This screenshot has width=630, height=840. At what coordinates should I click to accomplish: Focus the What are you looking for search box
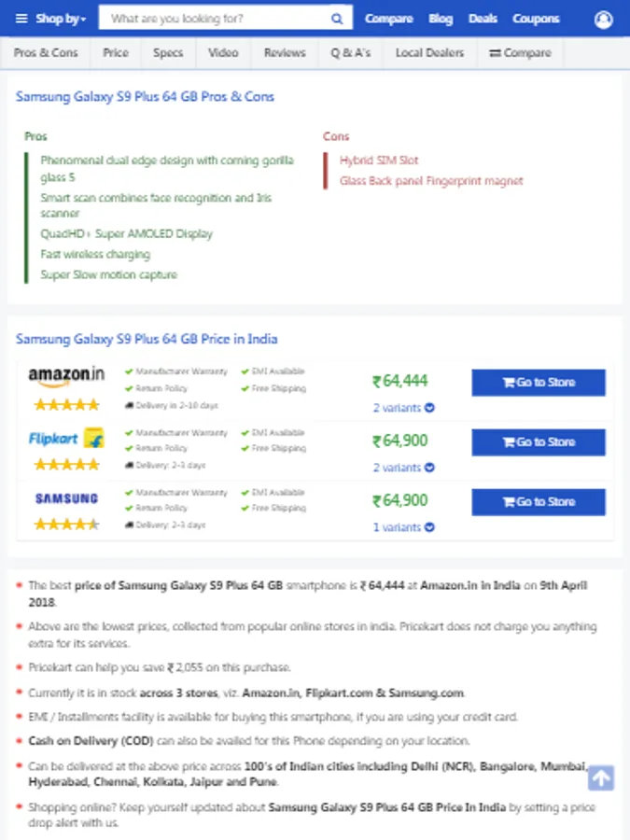215,19
